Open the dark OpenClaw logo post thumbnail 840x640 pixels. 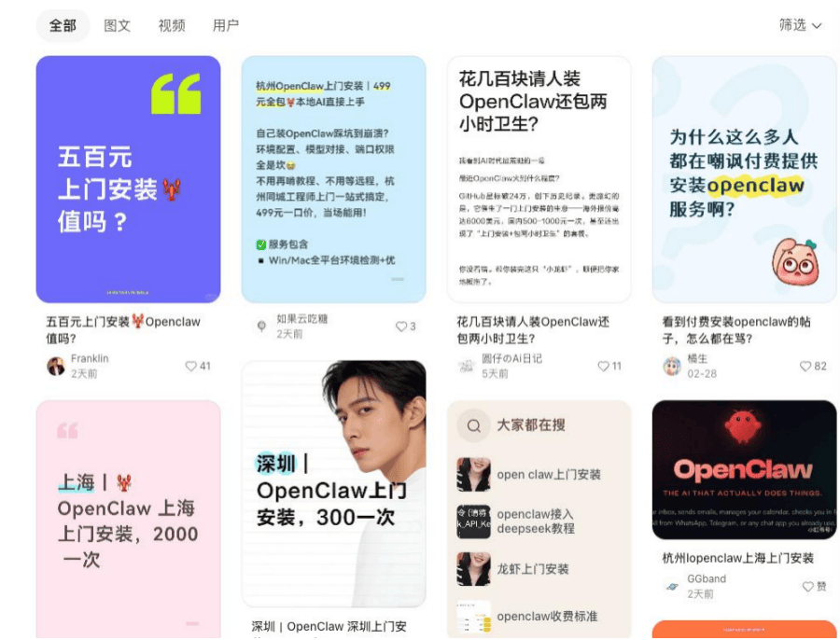click(x=744, y=469)
